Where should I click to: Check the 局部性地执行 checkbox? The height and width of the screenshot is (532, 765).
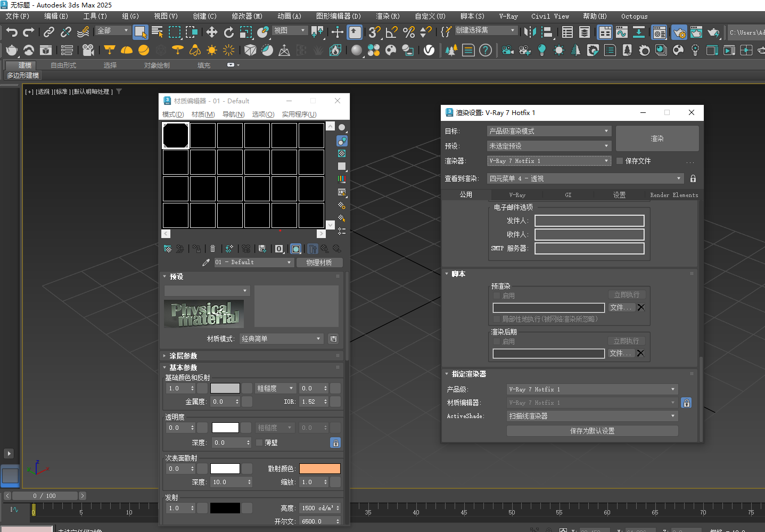pyautogui.click(x=497, y=319)
